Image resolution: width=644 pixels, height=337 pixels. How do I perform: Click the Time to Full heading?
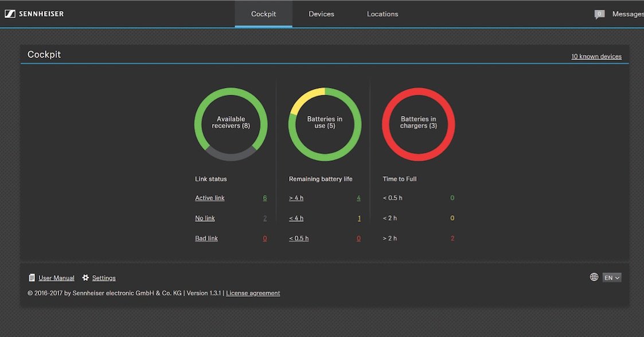[x=400, y=179]
